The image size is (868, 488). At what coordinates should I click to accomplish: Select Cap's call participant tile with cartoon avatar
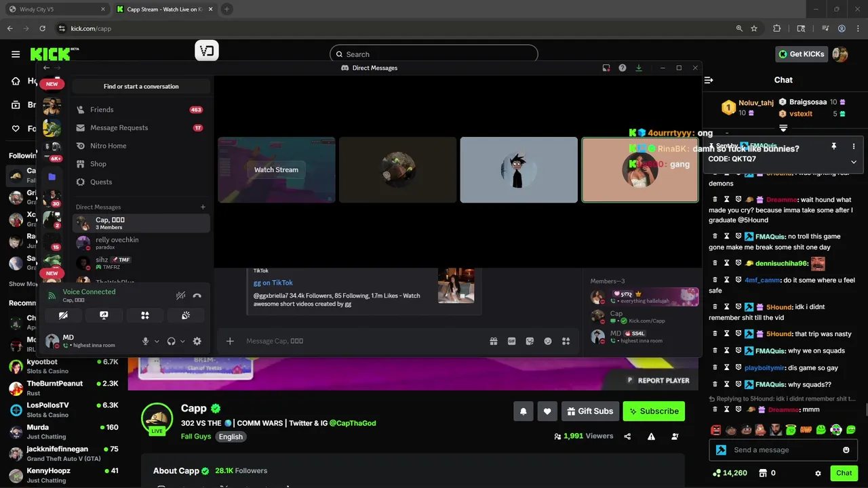point(519,169)
